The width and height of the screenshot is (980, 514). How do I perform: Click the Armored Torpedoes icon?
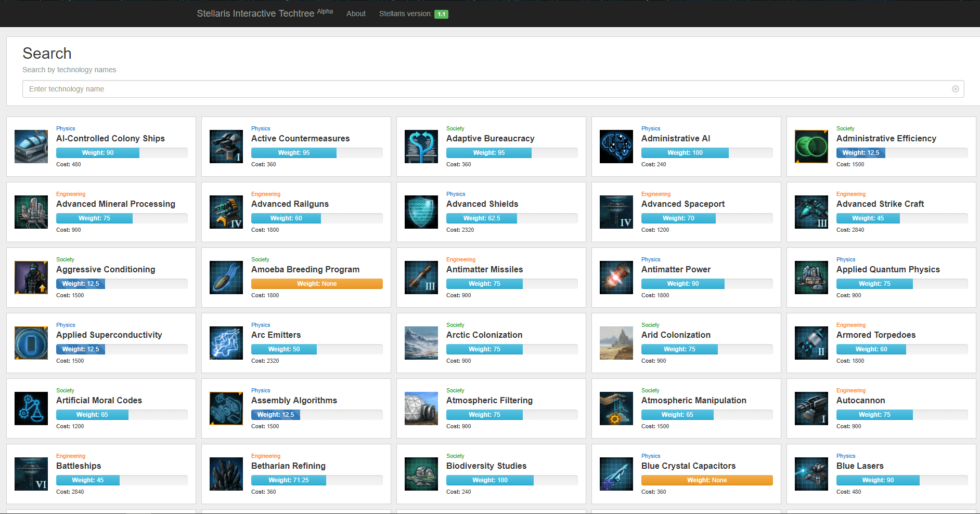tap(811, 343)
